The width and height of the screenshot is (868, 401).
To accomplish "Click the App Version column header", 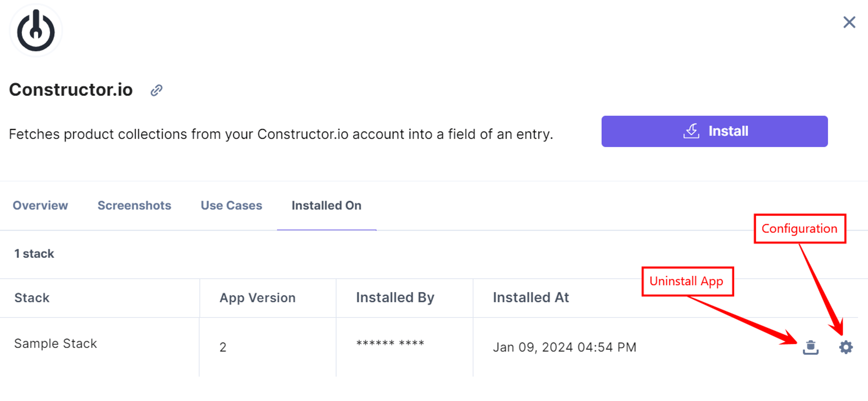I will [x=257, y=298].
